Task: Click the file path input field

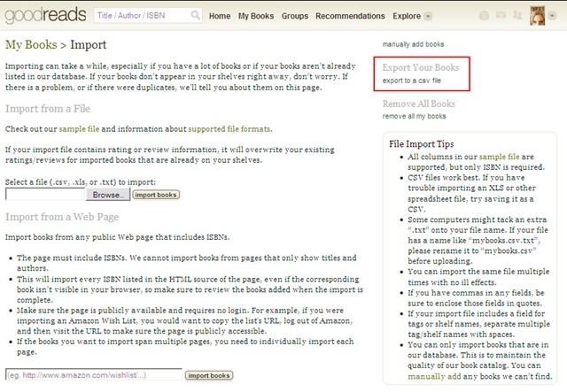Action: coord(45,195)
